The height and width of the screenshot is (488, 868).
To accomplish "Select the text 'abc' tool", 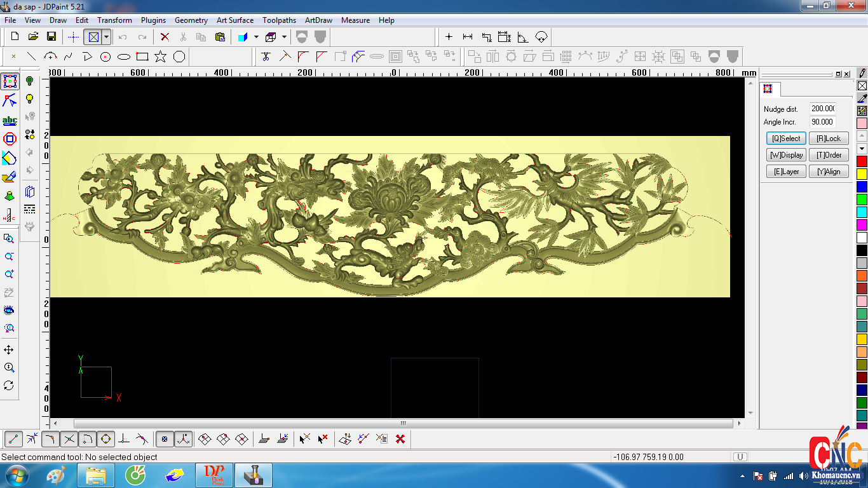I will point(10,120).
